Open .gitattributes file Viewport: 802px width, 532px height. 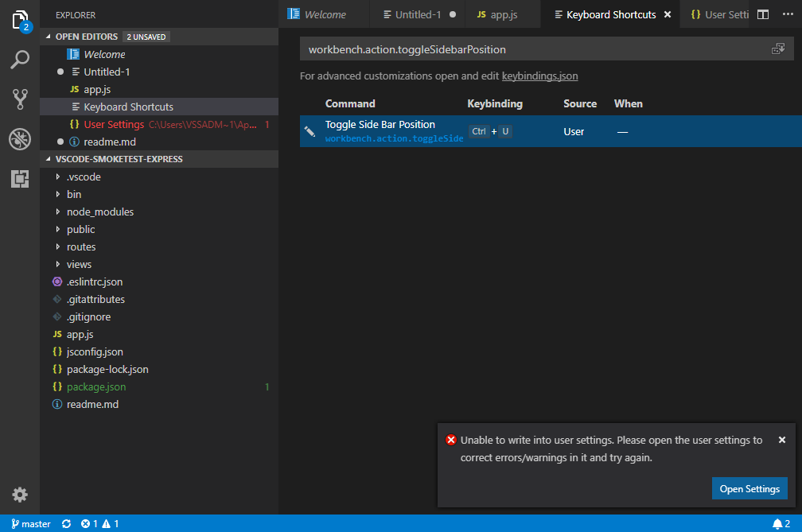coord(159,300)
